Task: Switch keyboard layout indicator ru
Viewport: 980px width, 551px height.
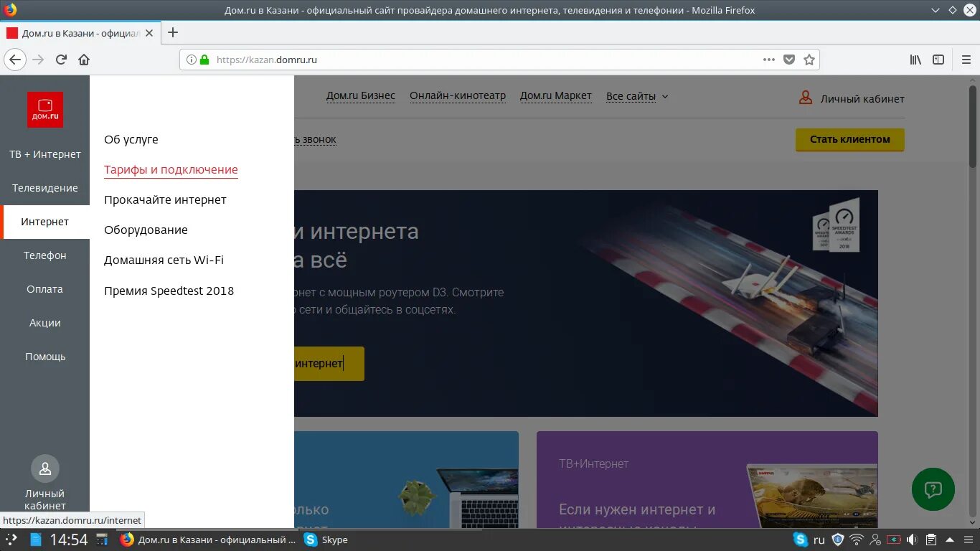Action: coord(819,540)
